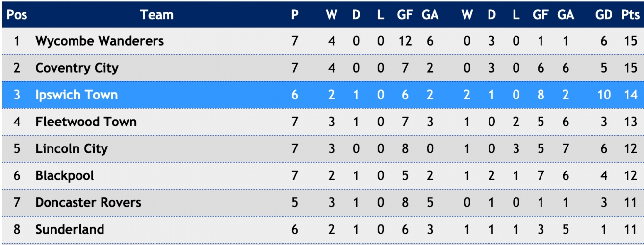
Task: Click the Pos column header
Action: [17, 15]
